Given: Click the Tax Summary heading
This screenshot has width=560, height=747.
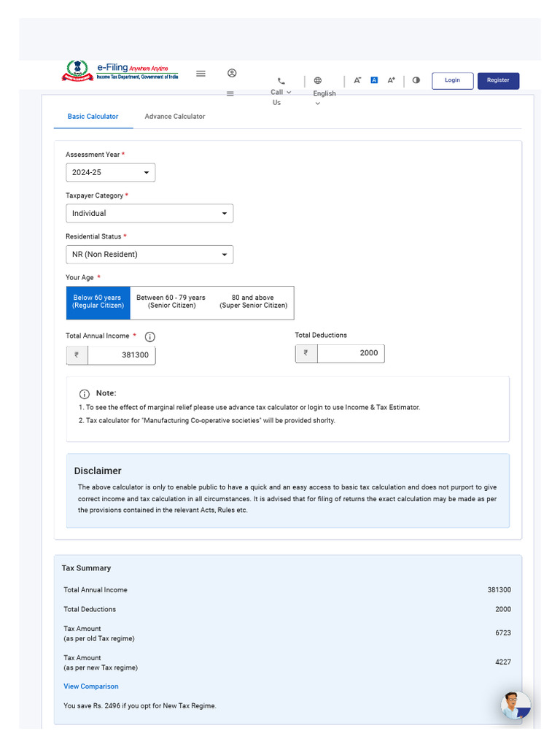Looking at the screenshot, I should (86, 568).
